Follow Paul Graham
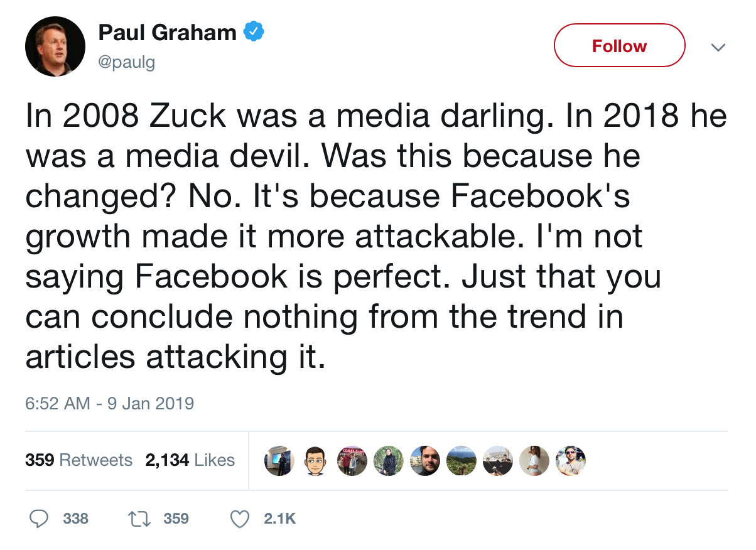Viewport: 756px width, 550px height. pyautogui.click(x=619, y=46)
